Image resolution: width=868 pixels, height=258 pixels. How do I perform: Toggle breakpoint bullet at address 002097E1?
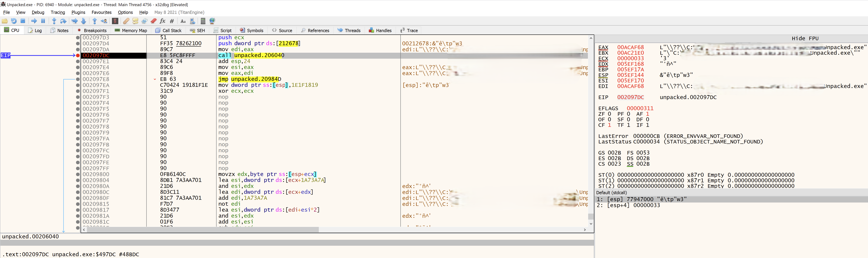78,61
